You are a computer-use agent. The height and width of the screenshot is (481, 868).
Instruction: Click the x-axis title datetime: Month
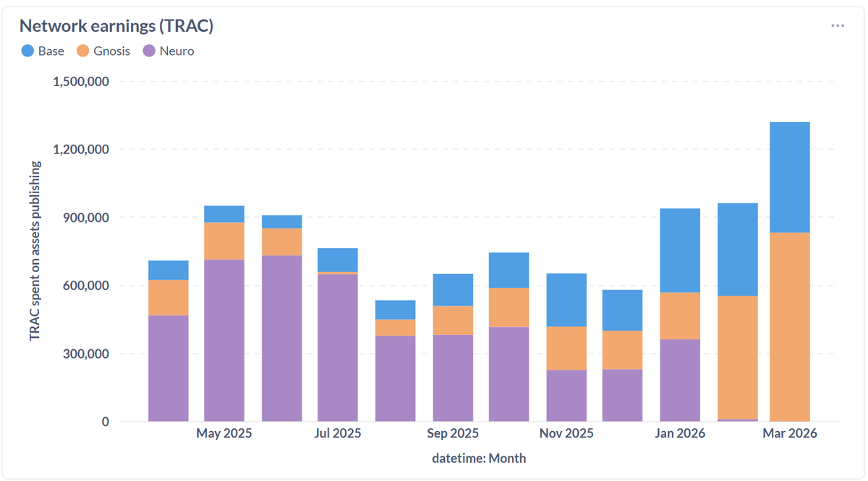click(479, 457)
